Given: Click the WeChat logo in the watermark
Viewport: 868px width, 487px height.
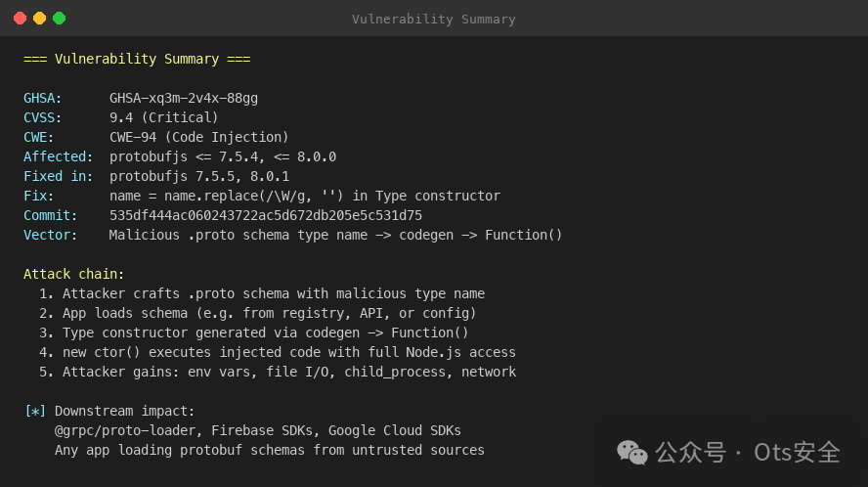Looking at the screenshot, I should [x=631, y=452].
